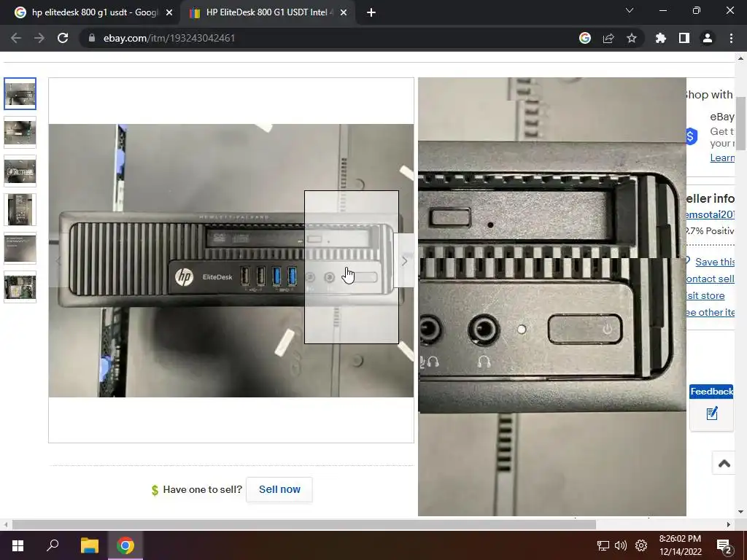
Task: Open the Feedback panel button
Action: 712,408
